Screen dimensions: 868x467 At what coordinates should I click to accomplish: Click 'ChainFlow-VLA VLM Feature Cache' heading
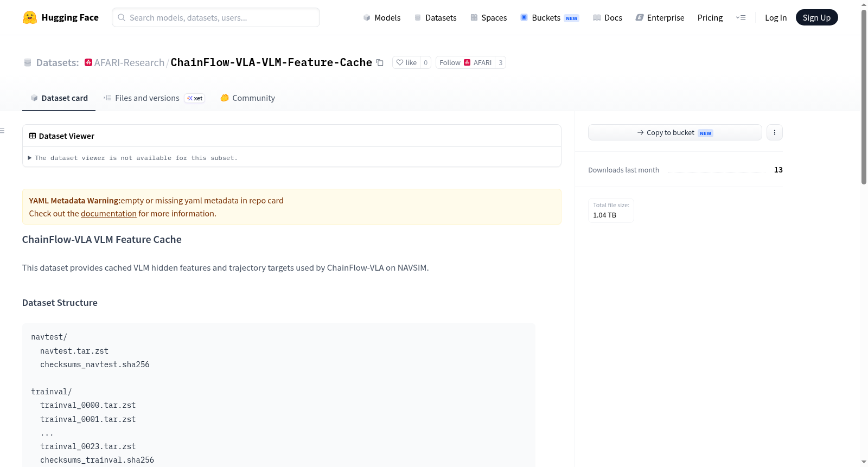click(x=102, y=239)
